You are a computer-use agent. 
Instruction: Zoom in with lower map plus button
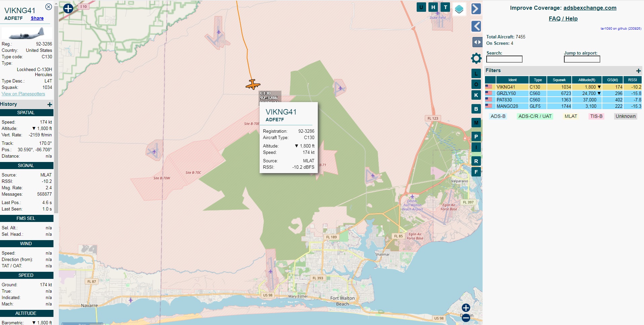tap(466, 307)
